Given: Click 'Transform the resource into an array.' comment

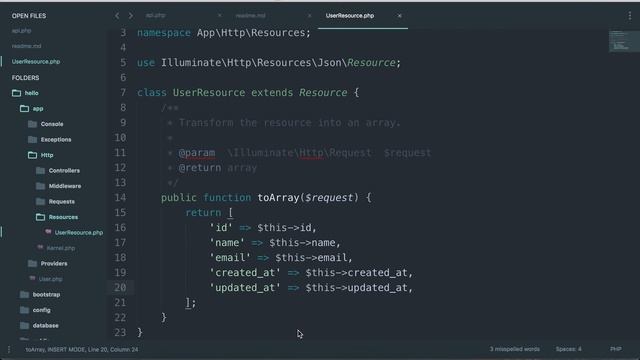Looking at the screenshot, I should coord(290,123).
